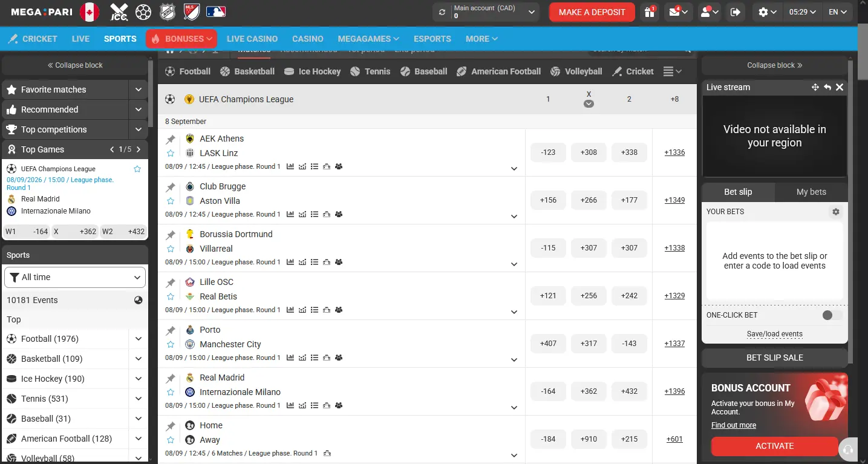The width and height of the screenshot is (868, 464).
Task: Open the people icon for Borussia Dortmund match
Action: click(x=339, y=262)
